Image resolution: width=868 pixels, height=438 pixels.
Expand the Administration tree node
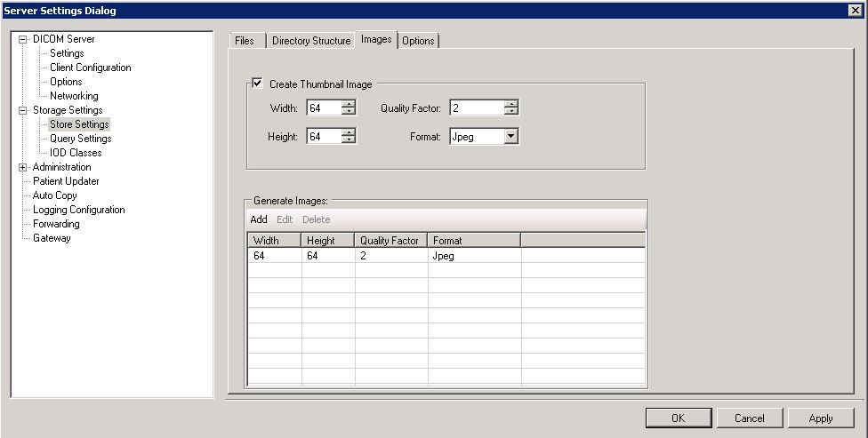point(23,167)
